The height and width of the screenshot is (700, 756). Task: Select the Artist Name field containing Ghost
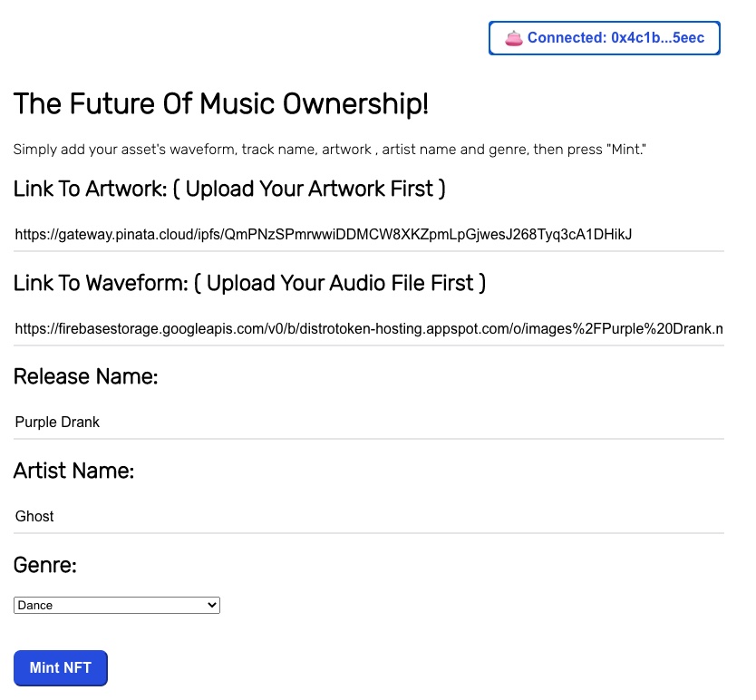(368, 517)
